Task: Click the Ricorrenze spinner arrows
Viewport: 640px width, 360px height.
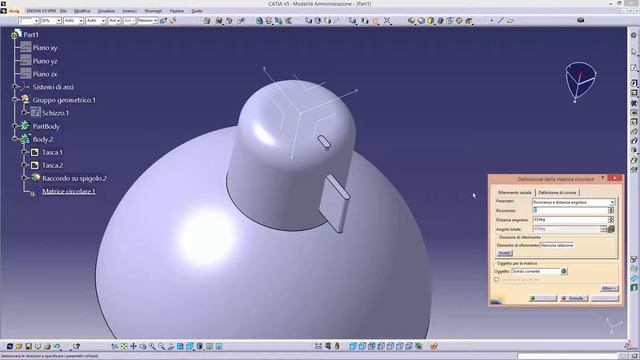Action: click(611, 210)
